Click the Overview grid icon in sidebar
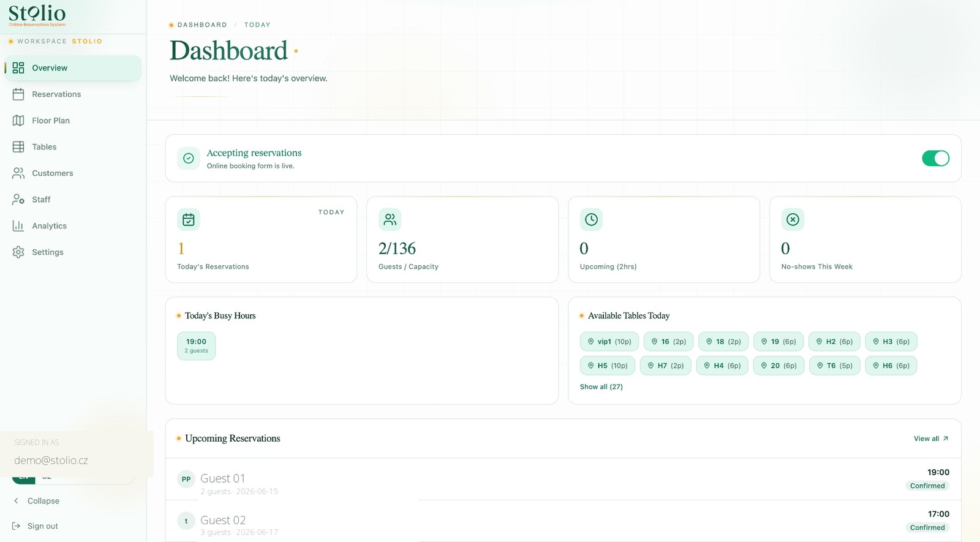This screenshot has width=980, height=542. tap(18, 68)
